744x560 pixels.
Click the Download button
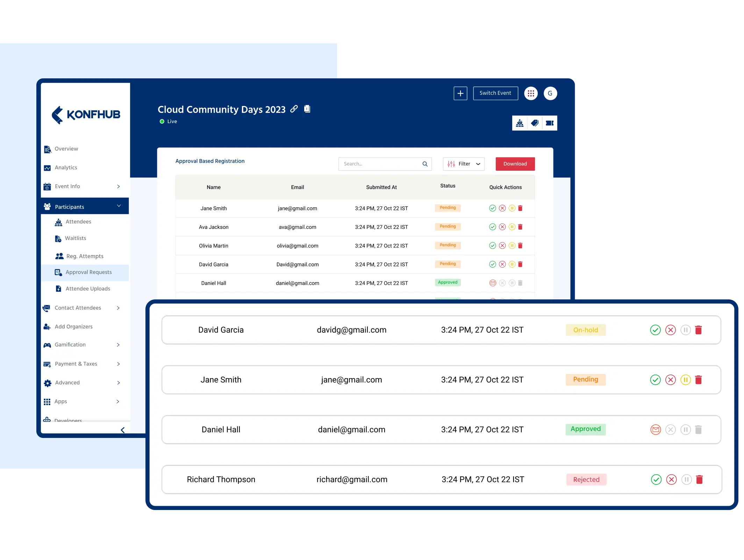[x=515, y=164]
